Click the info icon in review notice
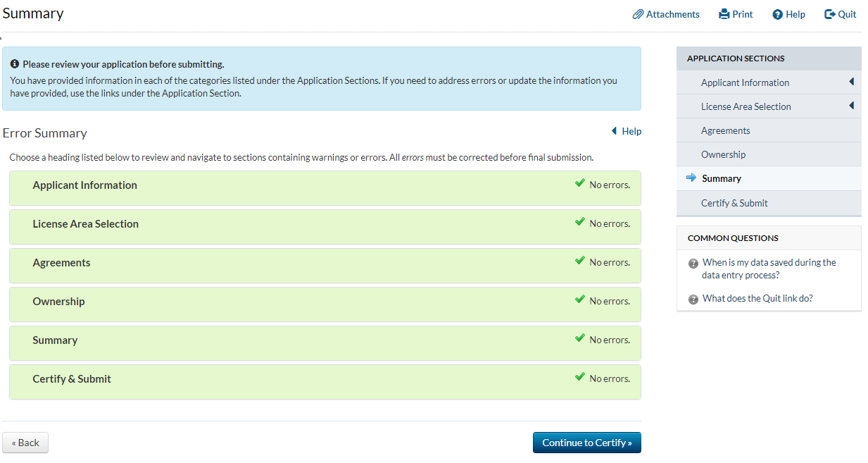Viewport: 868px width, 463px height. (x=15, y=64)
